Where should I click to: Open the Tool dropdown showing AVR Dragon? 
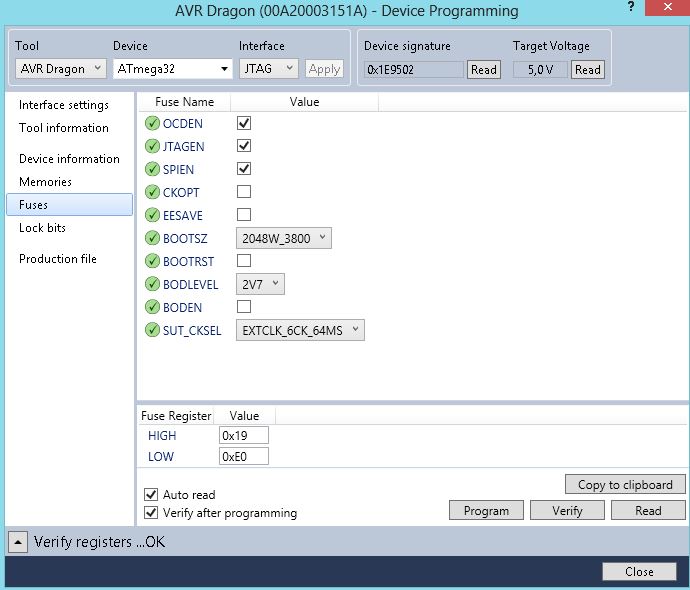pyautogui.click(x=61, y=69)
